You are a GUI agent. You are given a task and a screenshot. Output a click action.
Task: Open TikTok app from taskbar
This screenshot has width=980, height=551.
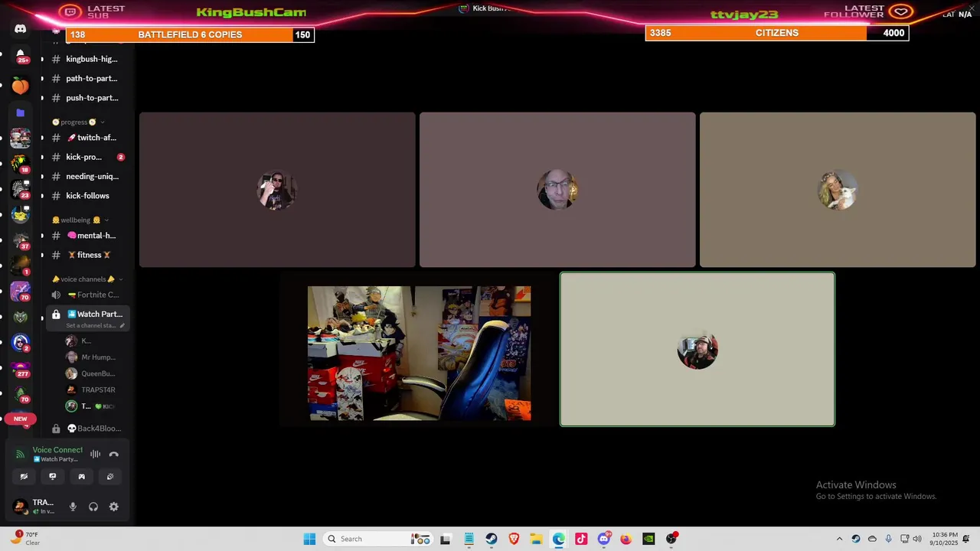(x=581, y=539)
